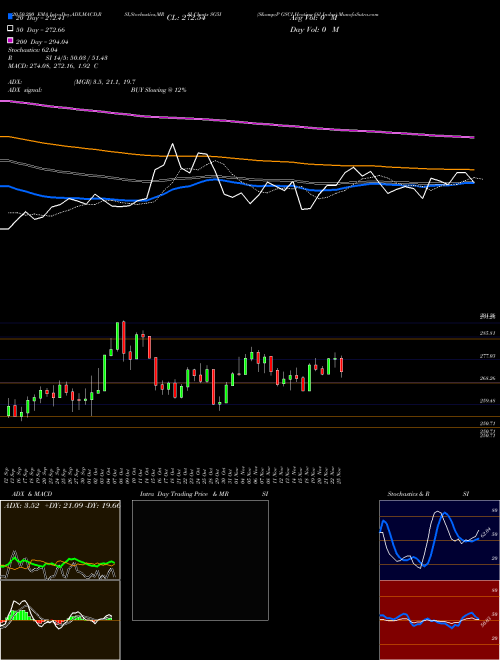The width and height of the screenshot is (500, 660).
Task: Click the 'Stochastics: 62.04' reading
Action: 32,50
